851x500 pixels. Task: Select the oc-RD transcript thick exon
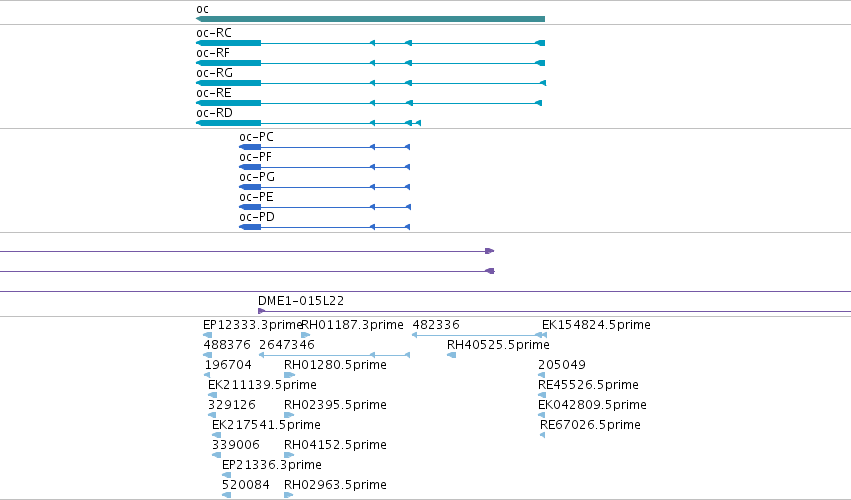point(228,123)
